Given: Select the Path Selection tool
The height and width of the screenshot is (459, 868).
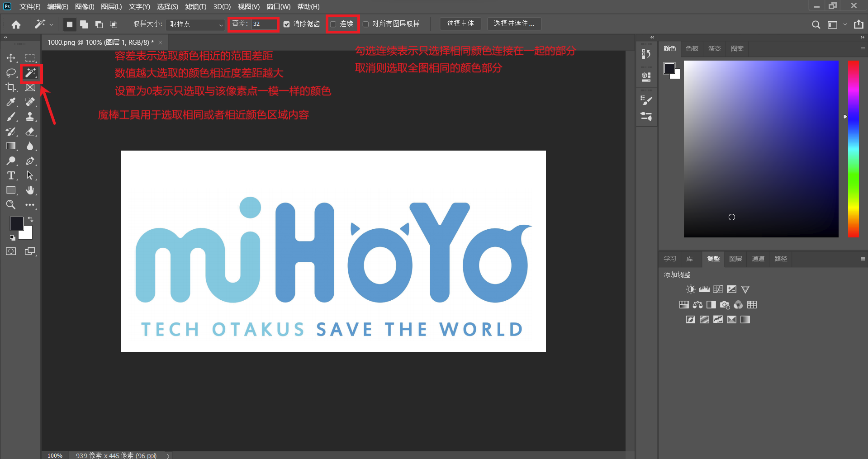Looking at the screenshot, I should [30, 175].
